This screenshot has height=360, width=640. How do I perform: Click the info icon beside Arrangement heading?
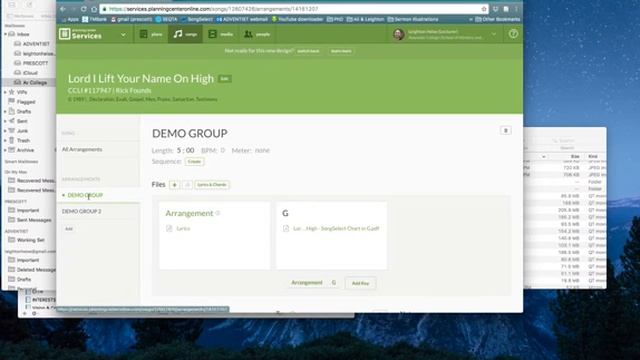218,213
